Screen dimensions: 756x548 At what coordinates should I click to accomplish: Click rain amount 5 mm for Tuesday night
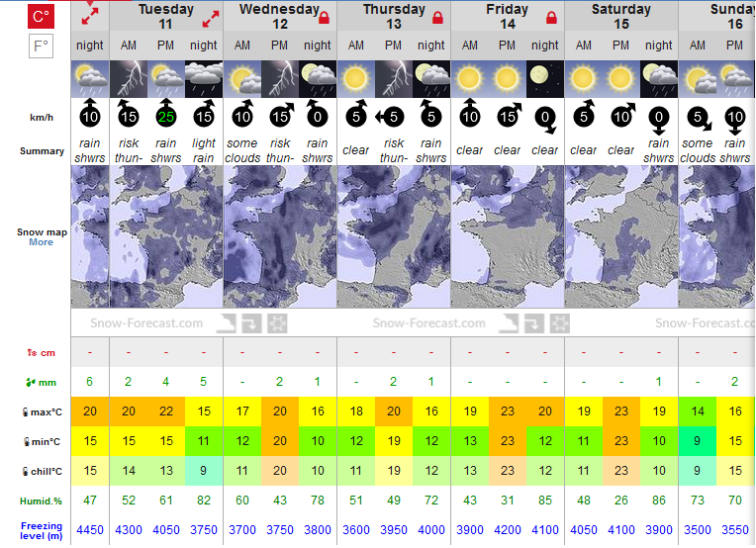pos(204,382)
